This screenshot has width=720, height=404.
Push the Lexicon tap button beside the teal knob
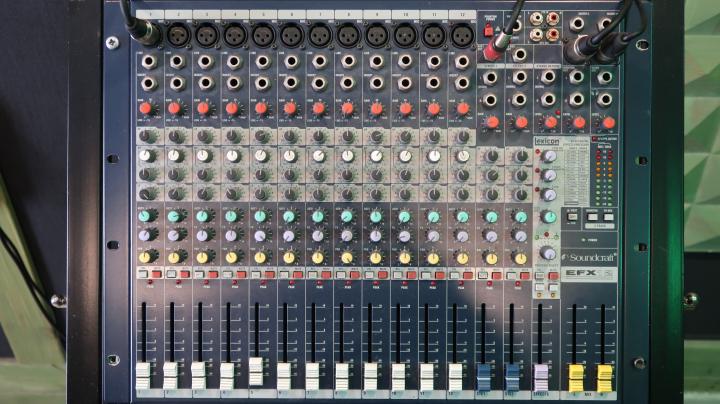(572, 217)
